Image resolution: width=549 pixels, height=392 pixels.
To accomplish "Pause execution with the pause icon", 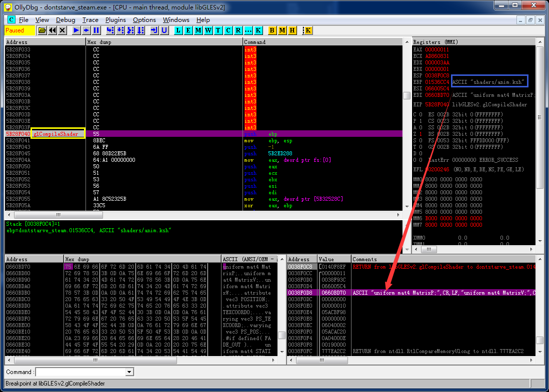I will tap(96, 30).
